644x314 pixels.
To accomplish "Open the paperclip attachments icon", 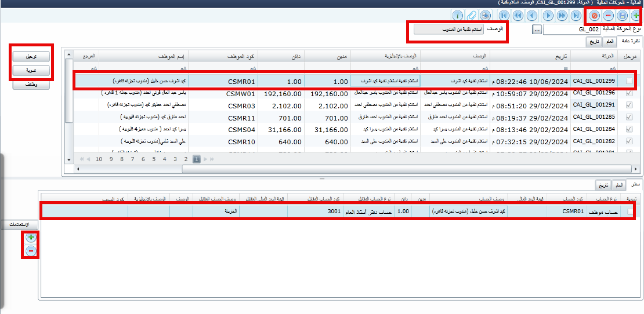I will pos(472,16).
